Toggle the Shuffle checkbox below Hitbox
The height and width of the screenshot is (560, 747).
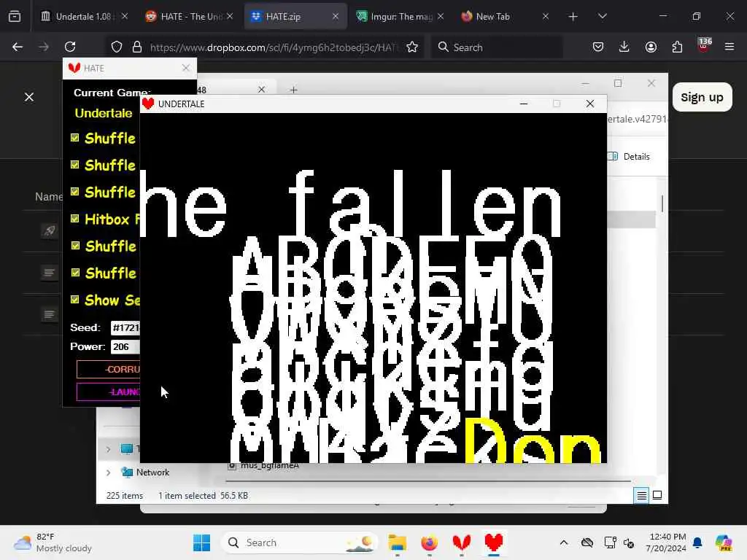click(x=75, y=245)
